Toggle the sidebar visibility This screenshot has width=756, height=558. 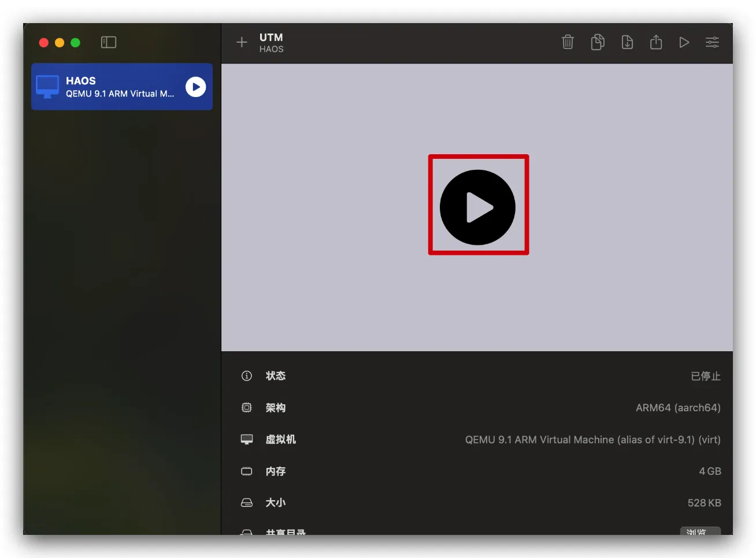[x=109, y=42]
